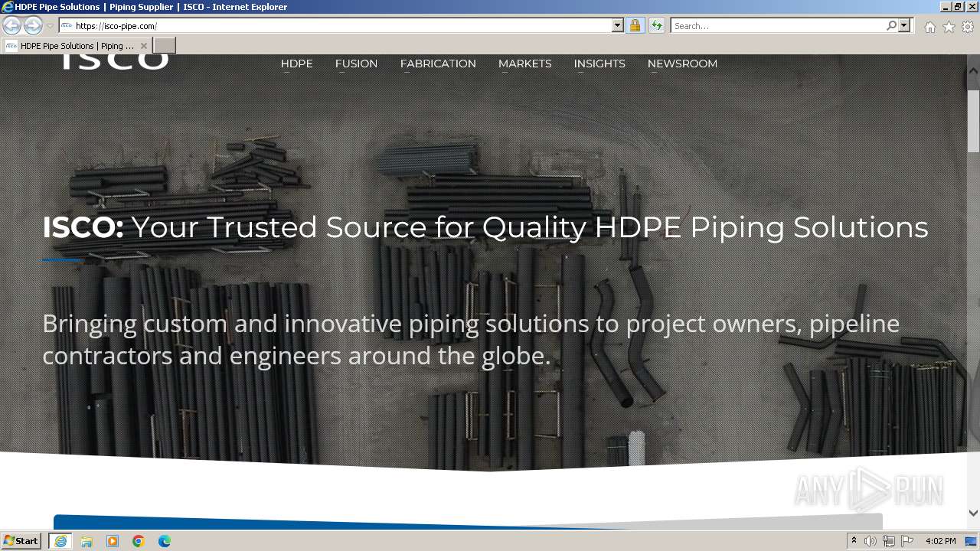Click the page scrollbar up arrow
980x551 pixels.
coord(973,70)
